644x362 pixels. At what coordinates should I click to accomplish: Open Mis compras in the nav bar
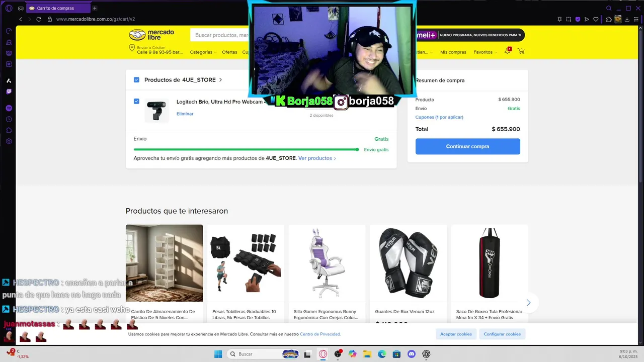[x=453, y=52]
